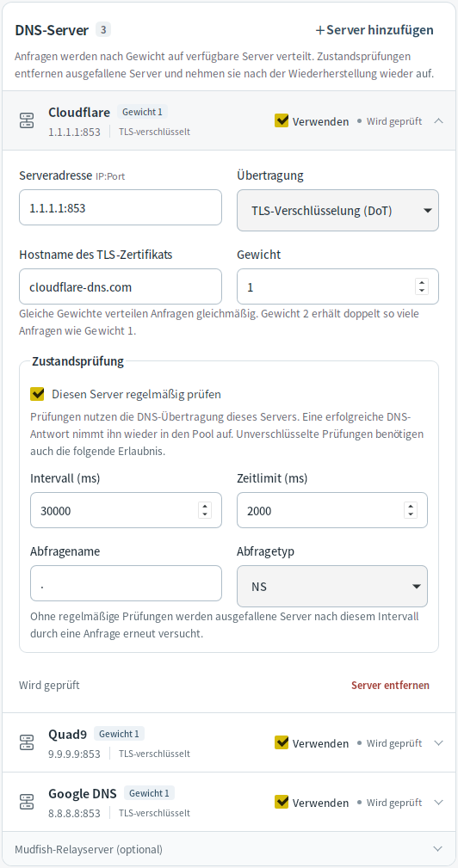Viewport: 458px width, 868px height.
Task: Click the 'Gewicht 1' badge next to Cloudflare
Action: click(x=142, y=112)
